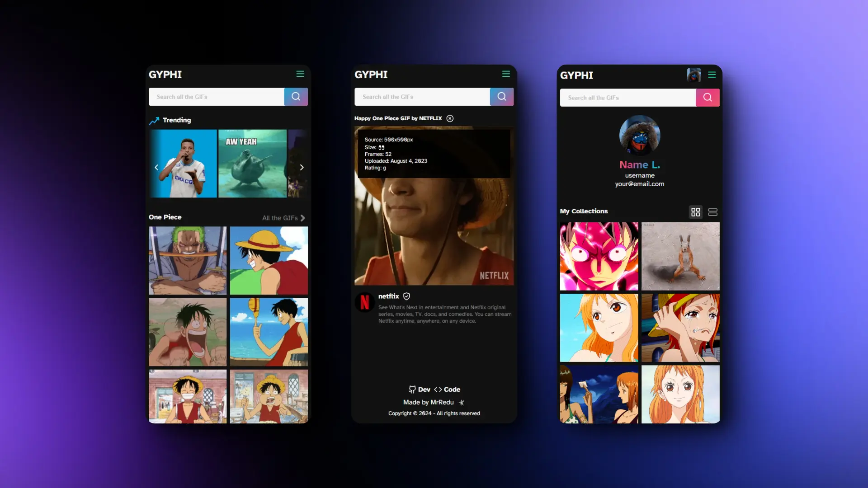Open hamburger menu in middle GYPHI screen
Viewport: 868px width, 488px height.
tap(506, 74)
